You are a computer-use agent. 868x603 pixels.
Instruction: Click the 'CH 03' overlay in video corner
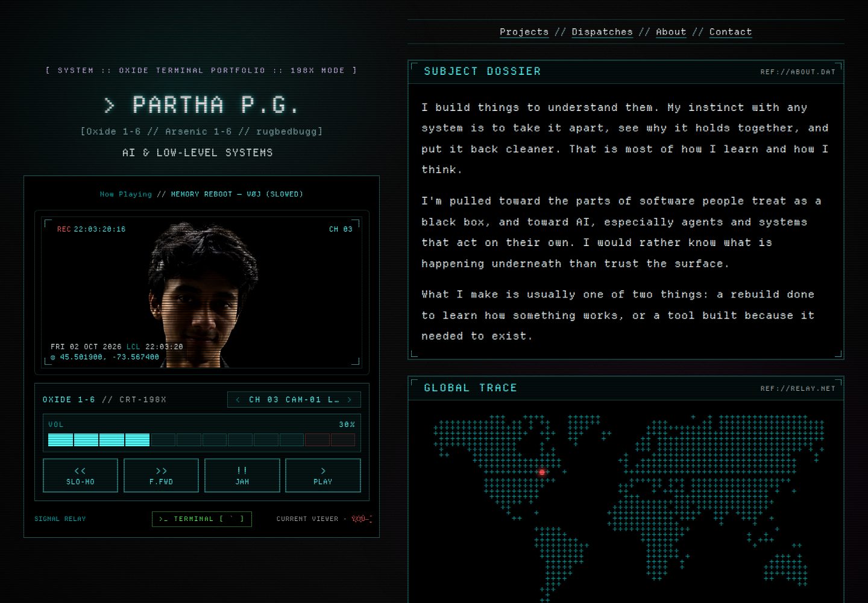click(x=341, y=229)
